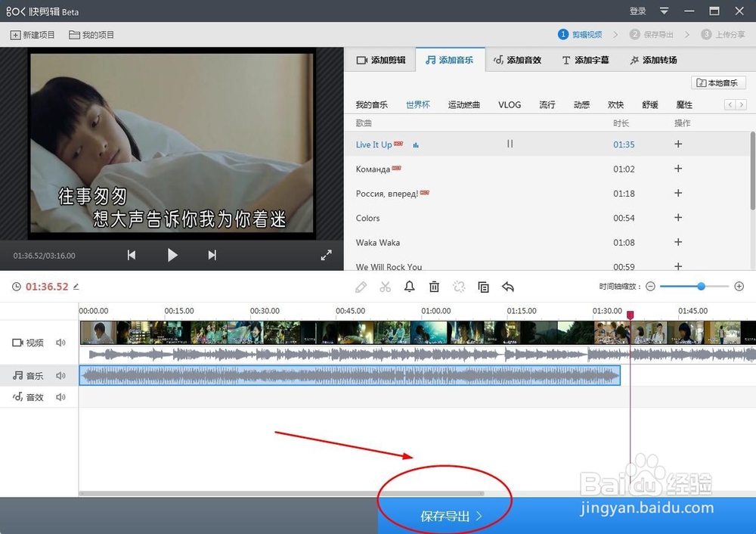This screenshot has height=534, width=756.
Task: Pause the Live It Up preview
Action: click(x=510, y=144)
